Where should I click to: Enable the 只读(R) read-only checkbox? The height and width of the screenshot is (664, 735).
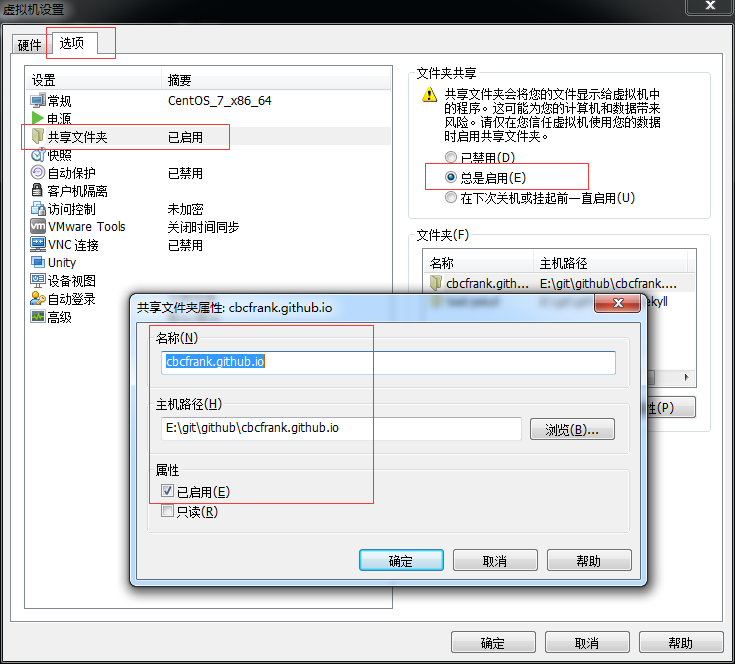tap(167, 512)
